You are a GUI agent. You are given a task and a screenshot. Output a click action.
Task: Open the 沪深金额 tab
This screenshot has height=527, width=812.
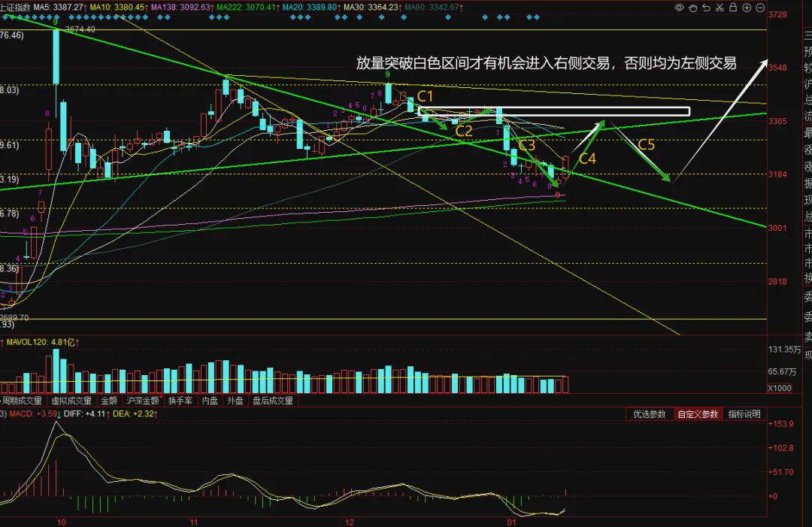coord(143,401)
